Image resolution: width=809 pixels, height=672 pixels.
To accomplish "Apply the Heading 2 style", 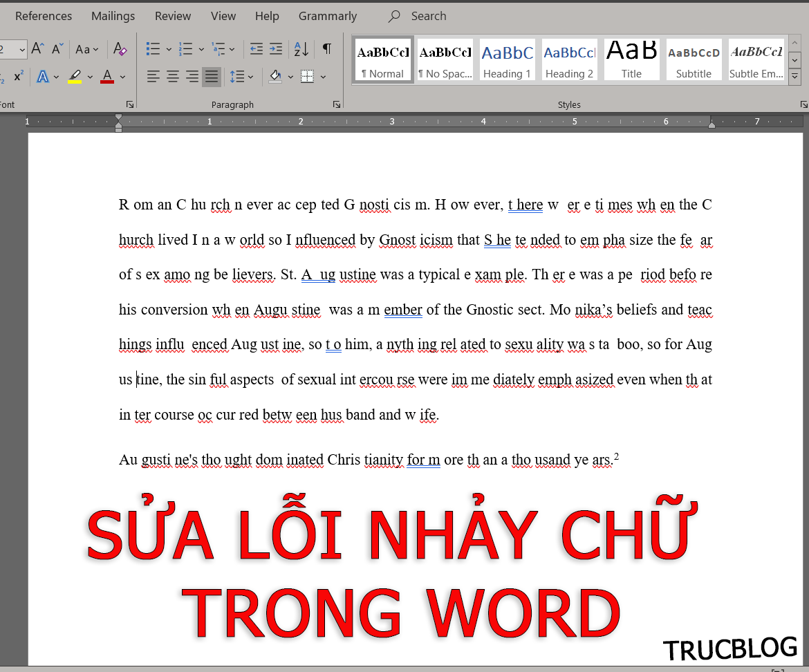I will coord(570,59).
